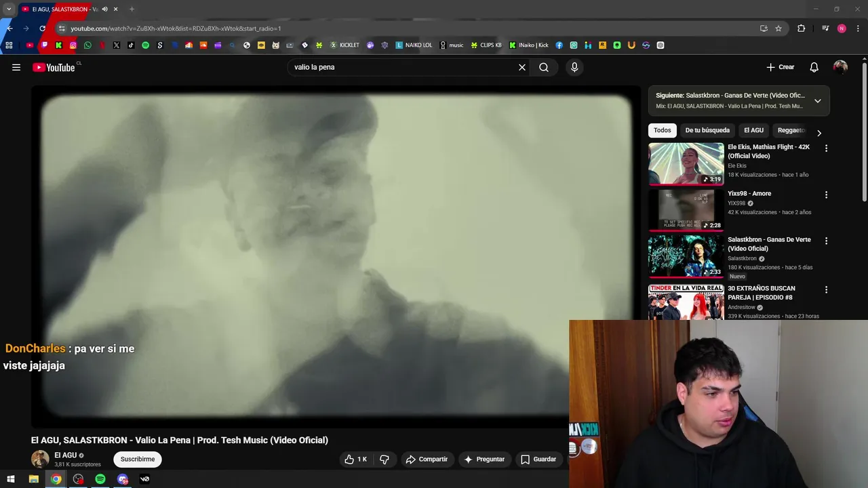Open the CLIPS KB bookmark

point(486,45)
